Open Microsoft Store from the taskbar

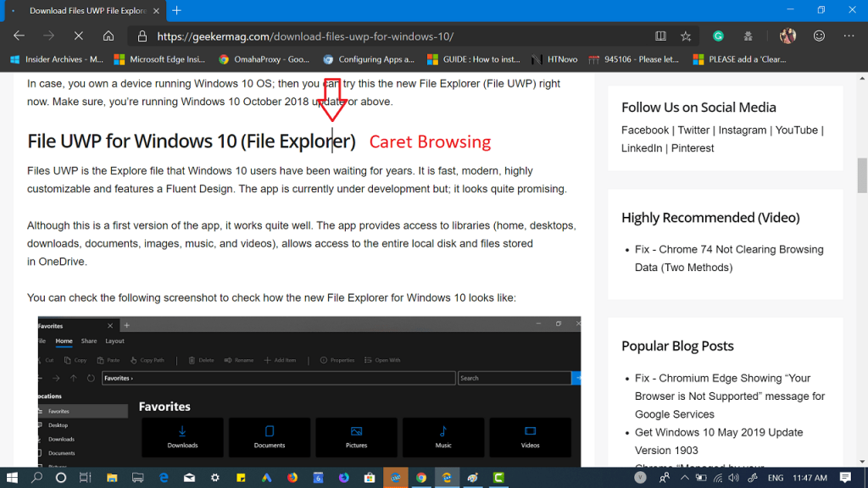[370, 478]
